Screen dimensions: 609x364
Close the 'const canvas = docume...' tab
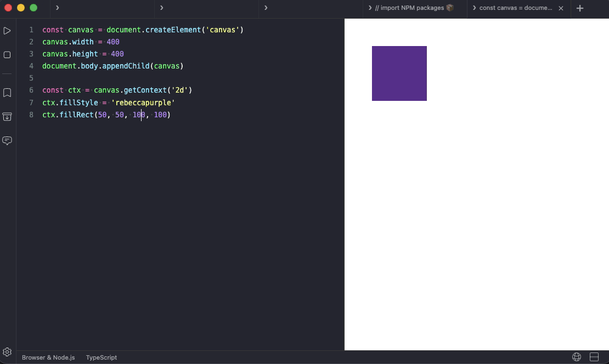coord(561,8)
